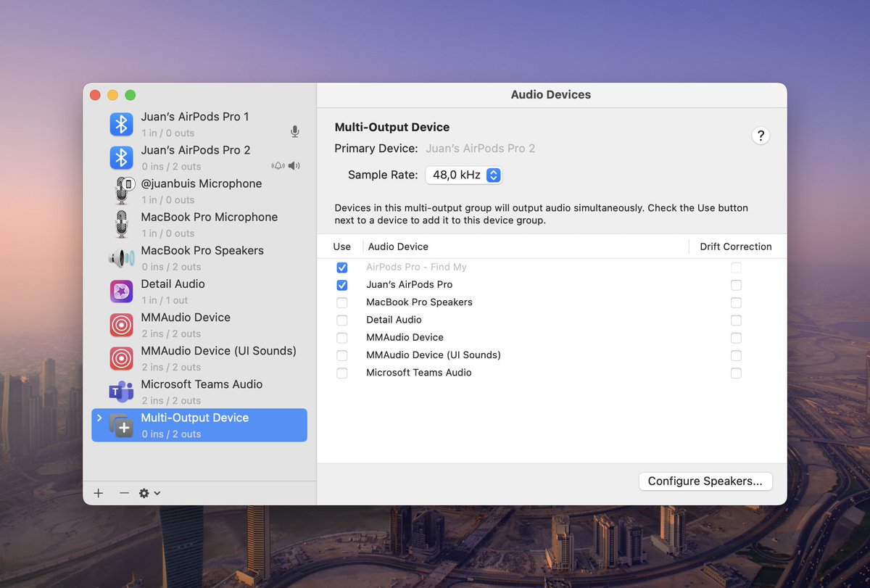Select Juan's AirPods Pro 1 in sidebar
Viewport: 870px width, 588px height.
tap(199, 124)
